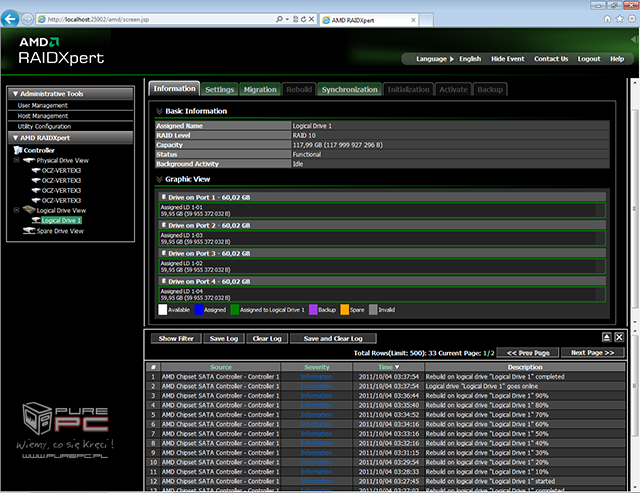Open the Language menu
Viewport: 640px width, 493px height.
tap(435, 59)
